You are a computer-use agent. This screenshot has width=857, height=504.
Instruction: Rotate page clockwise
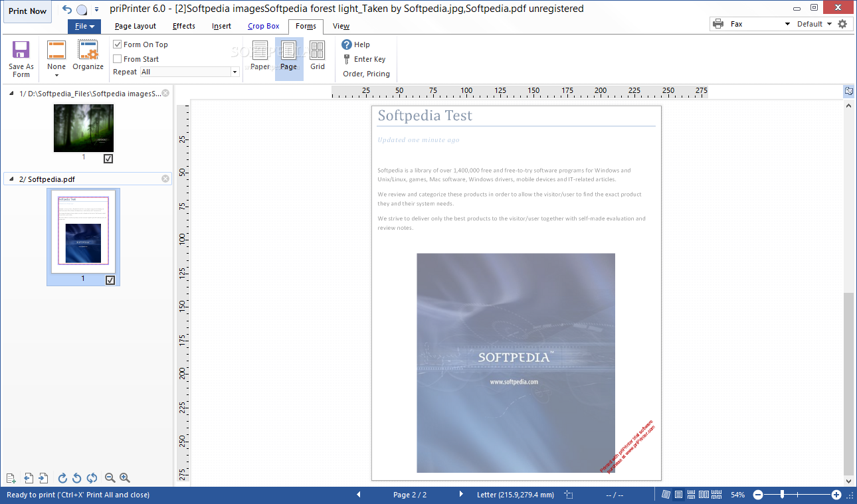[x=63, y=478]
